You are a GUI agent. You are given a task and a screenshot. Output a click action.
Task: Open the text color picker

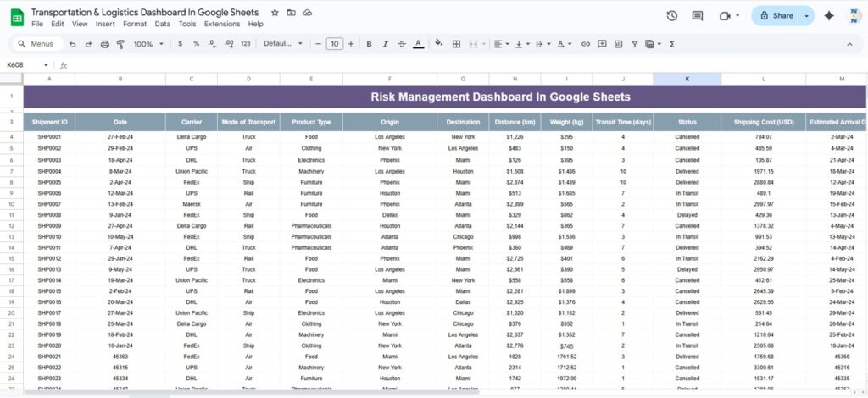[419, 44]
